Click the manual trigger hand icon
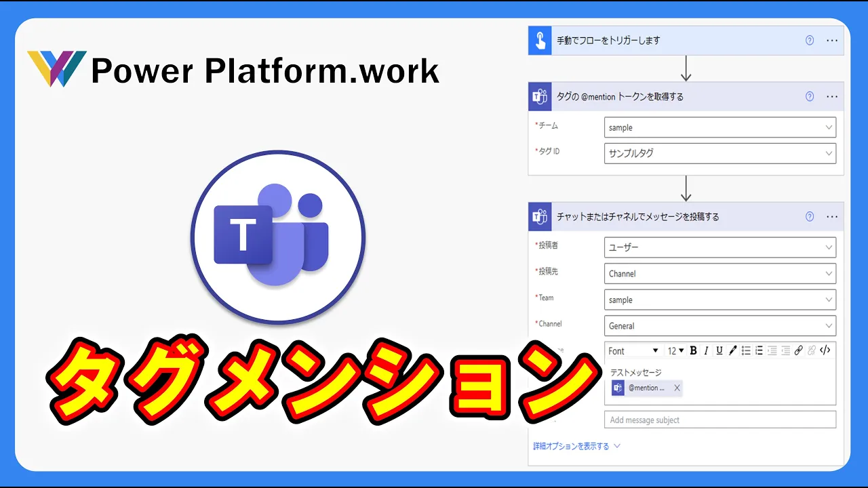Image resolution: width=868 pixels, height=488 pixels. [x=540, y=41]
